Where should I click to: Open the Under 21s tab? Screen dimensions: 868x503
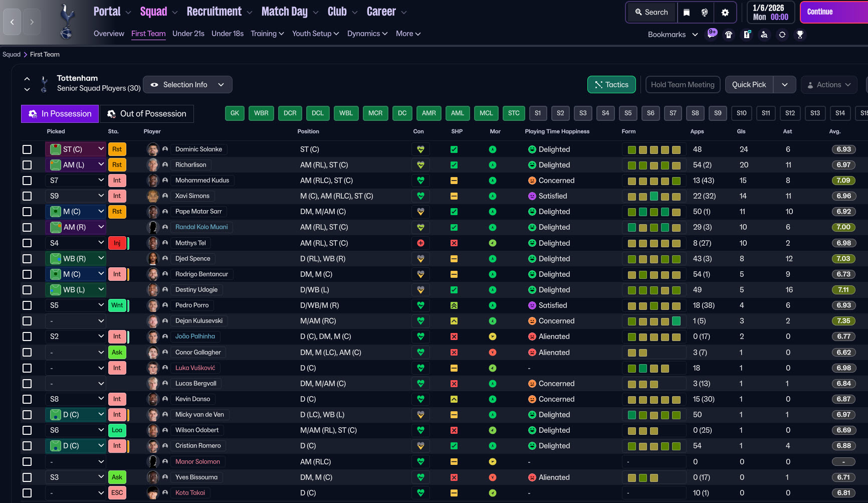[188, 34]
